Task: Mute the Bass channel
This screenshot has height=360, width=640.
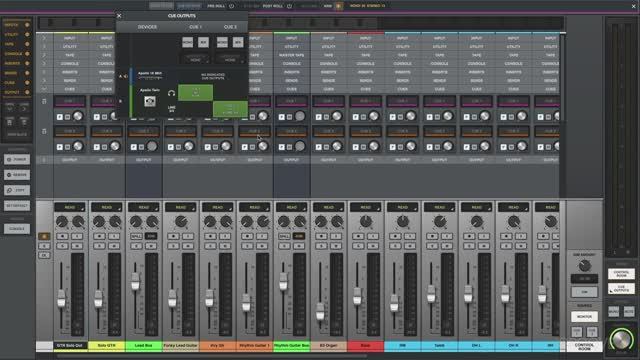Action: tap(373, 246)
